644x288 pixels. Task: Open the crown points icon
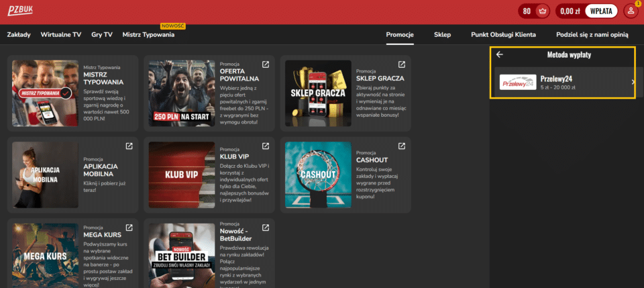coord(543,11)
